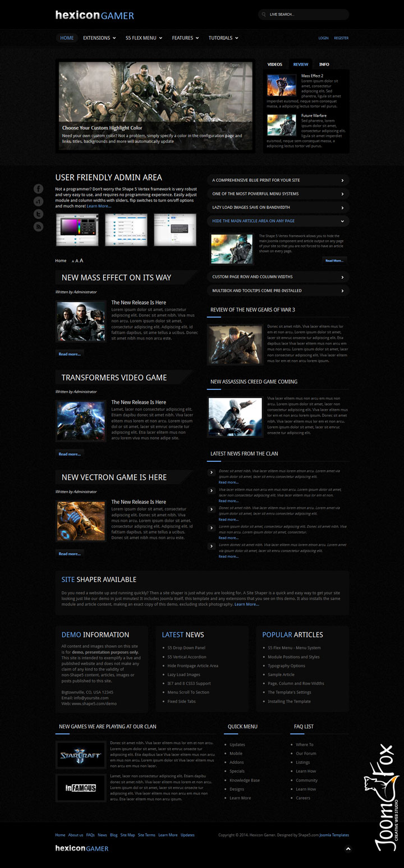The width and height of the screenshot is (404, 868).
Task: Select the largest font size A
Action: (x=81, y=260)
